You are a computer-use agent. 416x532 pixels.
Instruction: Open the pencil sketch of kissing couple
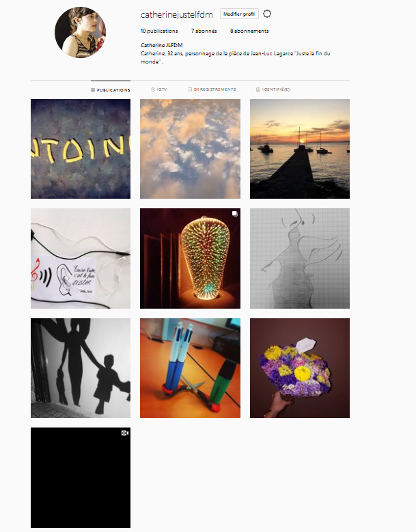tap(300, 259)
